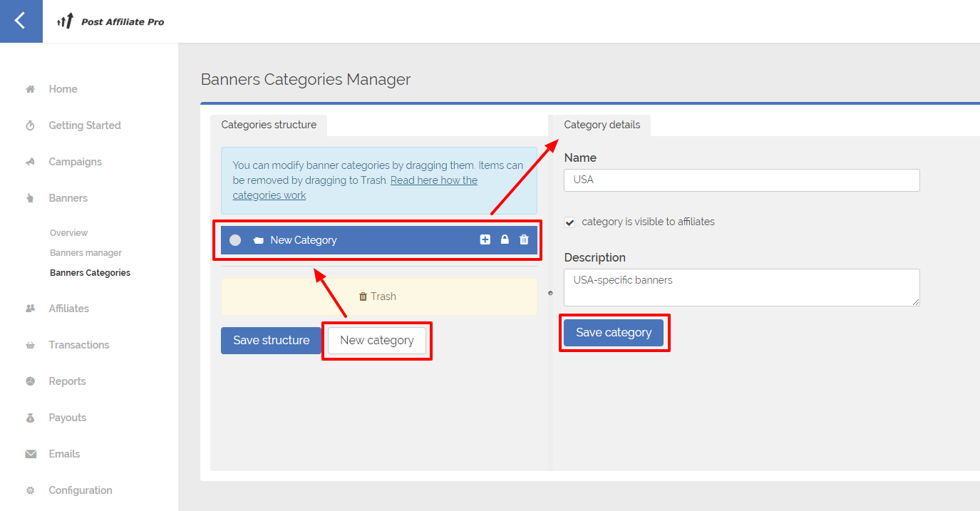Click the Banners Categories Manager heading
980x511 pixels.
306,79
